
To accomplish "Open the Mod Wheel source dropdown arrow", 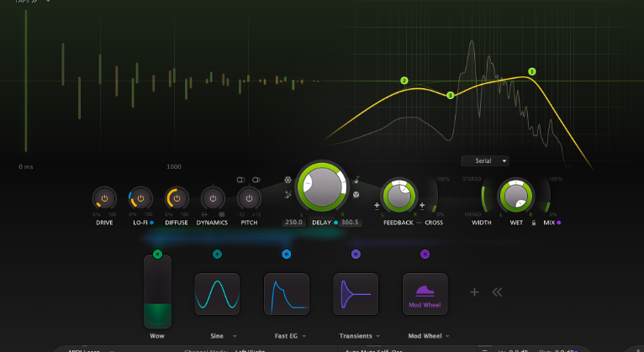I will point(447,336).
